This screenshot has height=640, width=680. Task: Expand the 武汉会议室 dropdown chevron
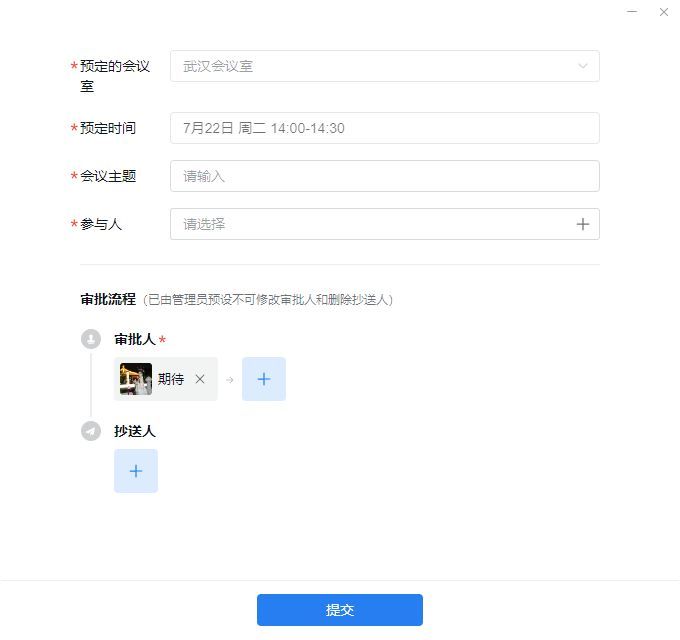coord(583,66)
